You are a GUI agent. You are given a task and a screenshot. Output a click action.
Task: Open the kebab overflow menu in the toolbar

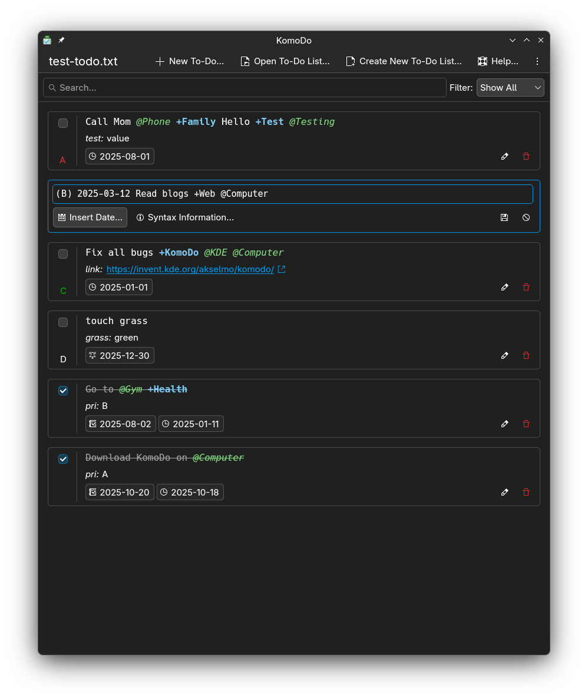(537, 61)
